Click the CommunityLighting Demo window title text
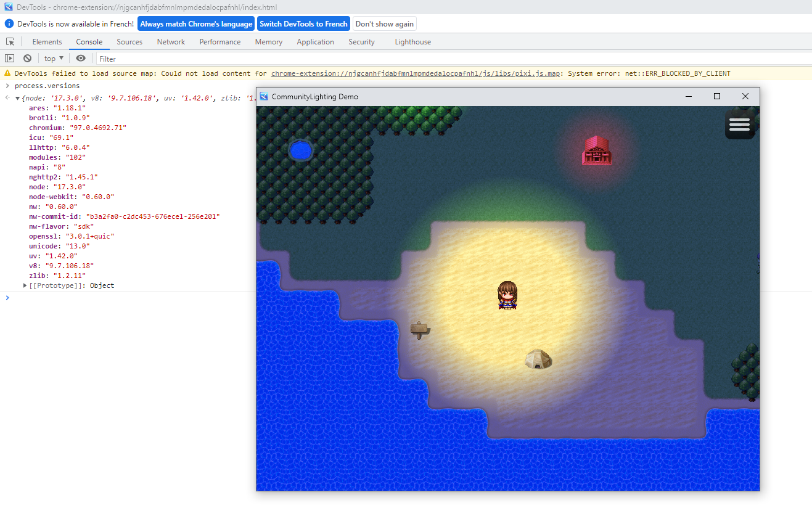812x508 pixels. pyautogui.click(x=315, y=96)
